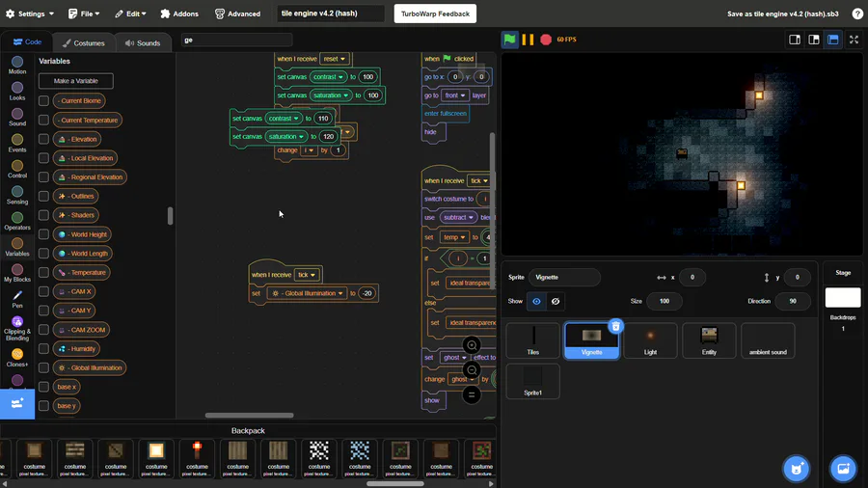The image size is (868, 488).
Task: Click Save as tile engine v4.2 link
Action: click(x=783, y=14)
